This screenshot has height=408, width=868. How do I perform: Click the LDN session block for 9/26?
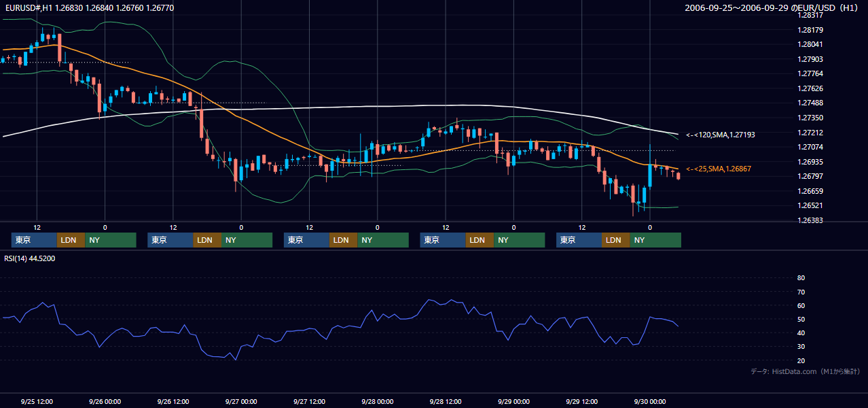point(207,240)
